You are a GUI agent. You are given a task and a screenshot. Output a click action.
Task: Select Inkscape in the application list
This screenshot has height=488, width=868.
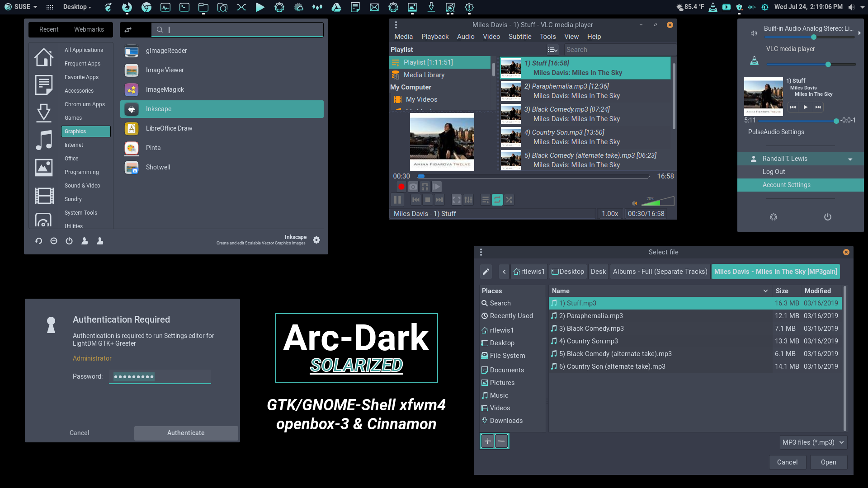click(x=222, y=109)
